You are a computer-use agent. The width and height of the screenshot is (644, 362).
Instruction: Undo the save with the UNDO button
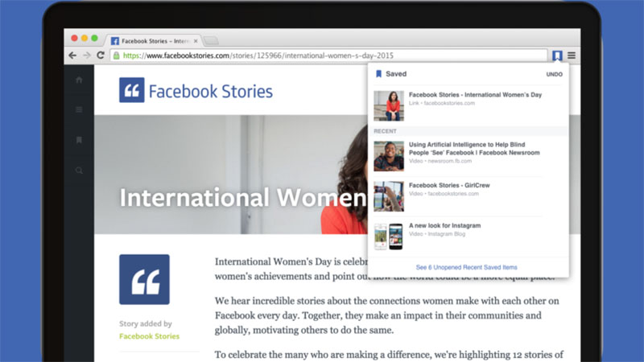click(x=554, y=74)
